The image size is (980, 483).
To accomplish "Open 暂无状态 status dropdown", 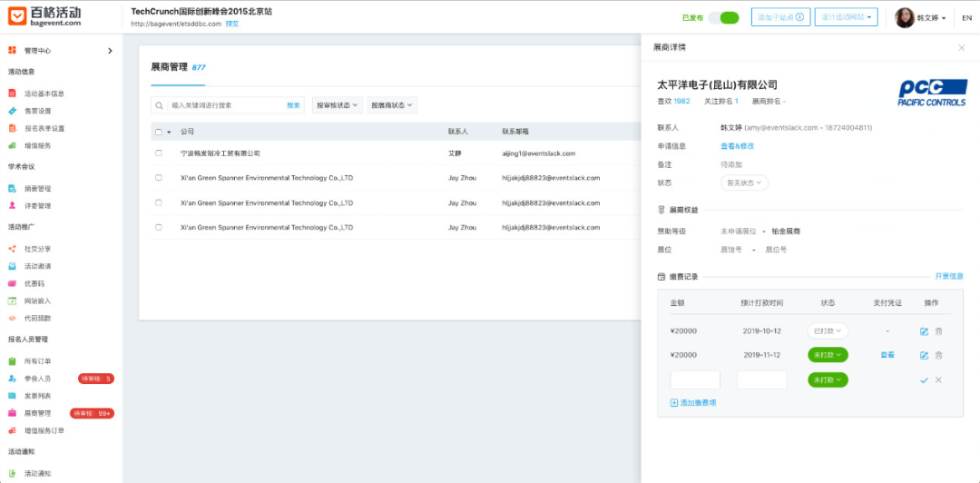I will pos(744,182).
